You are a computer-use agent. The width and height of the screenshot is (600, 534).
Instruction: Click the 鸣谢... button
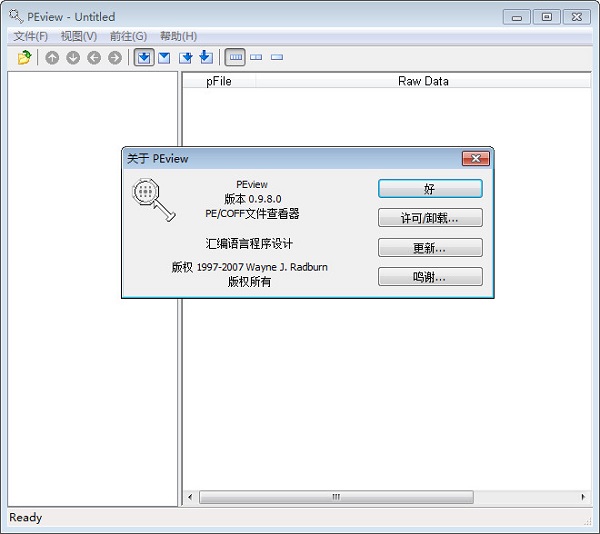tap(430, 277)
